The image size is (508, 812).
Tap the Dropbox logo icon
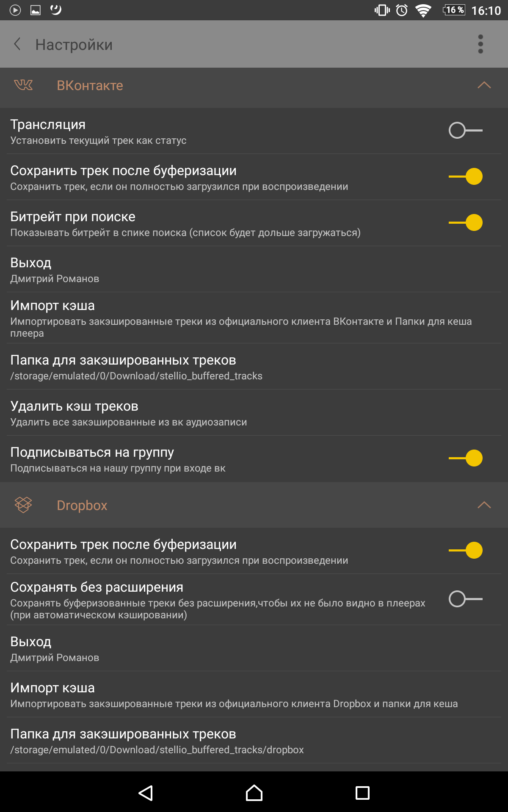[x=23, y=505]
